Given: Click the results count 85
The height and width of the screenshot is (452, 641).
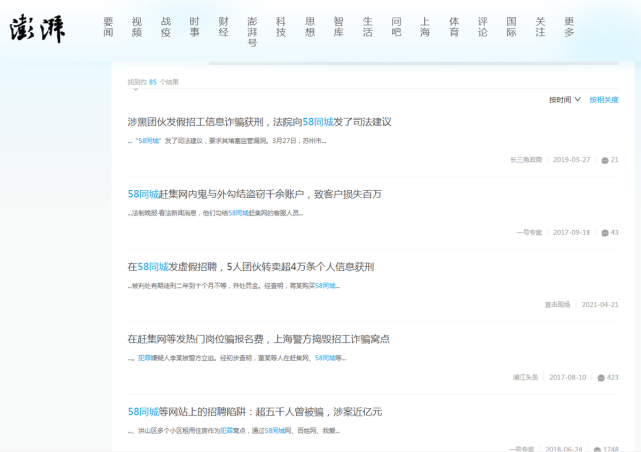Looking at the screenshot, I should tap(152, 82).
